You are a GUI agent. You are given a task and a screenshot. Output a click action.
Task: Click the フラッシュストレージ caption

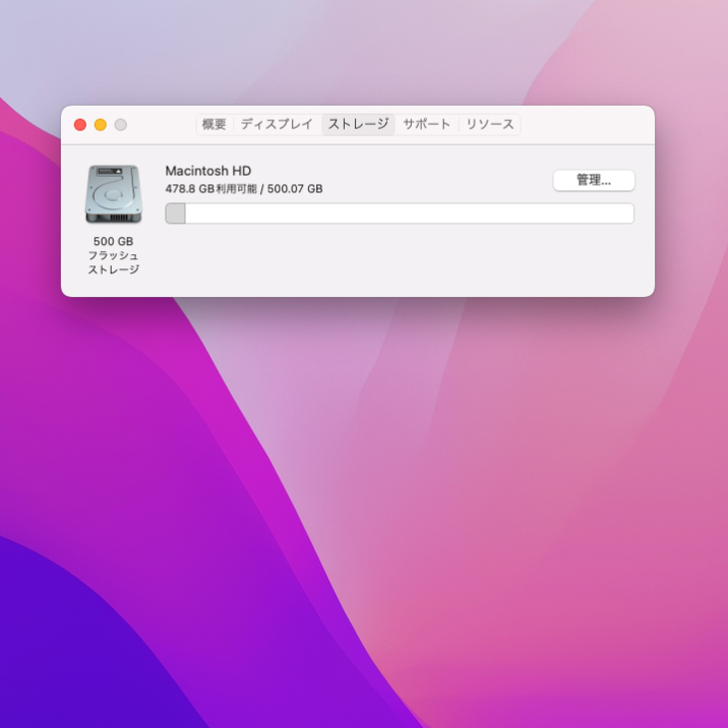coord(113,262)
